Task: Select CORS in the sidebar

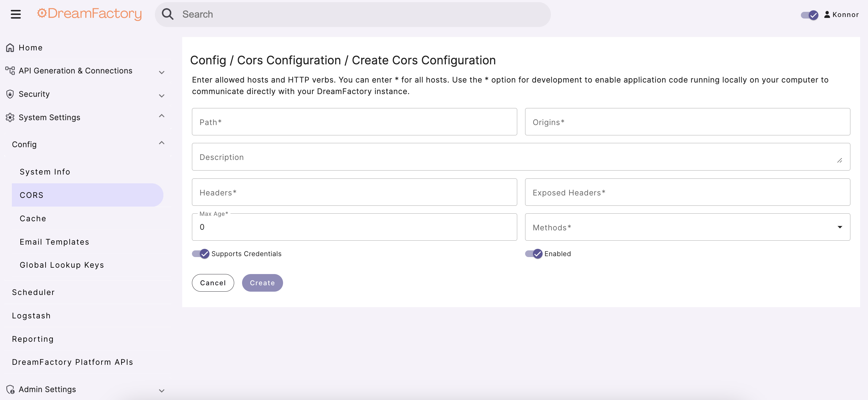Action: (x=31, y=195)
